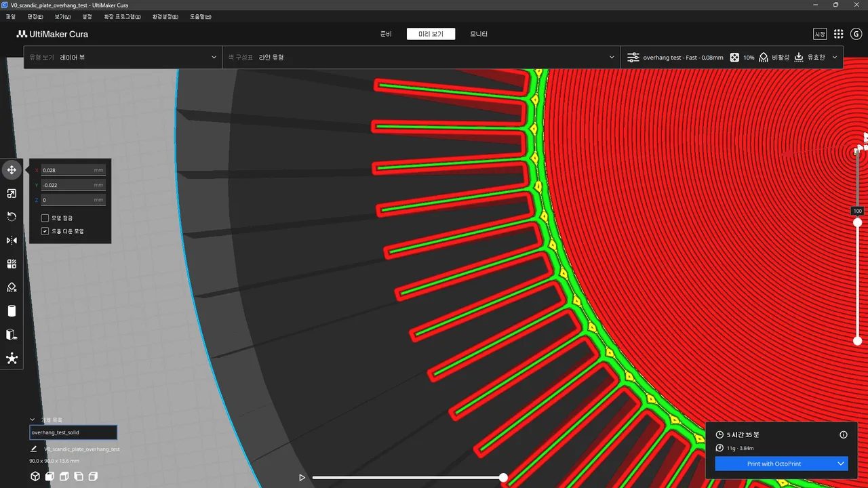Open the UltiMaker apps grid icon

coord(838,34)
